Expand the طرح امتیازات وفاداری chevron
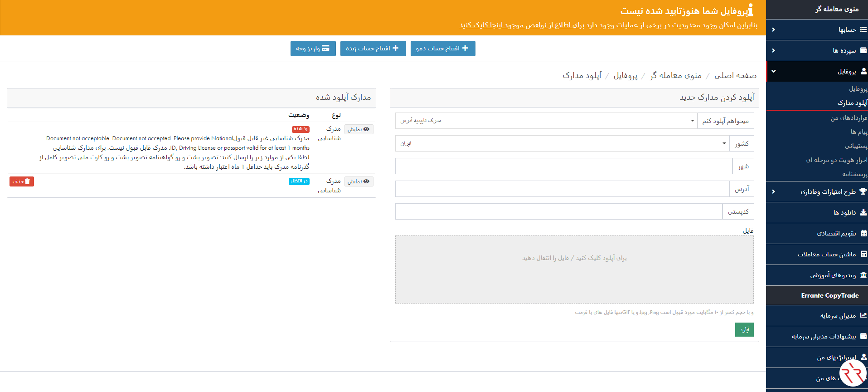 773,191
